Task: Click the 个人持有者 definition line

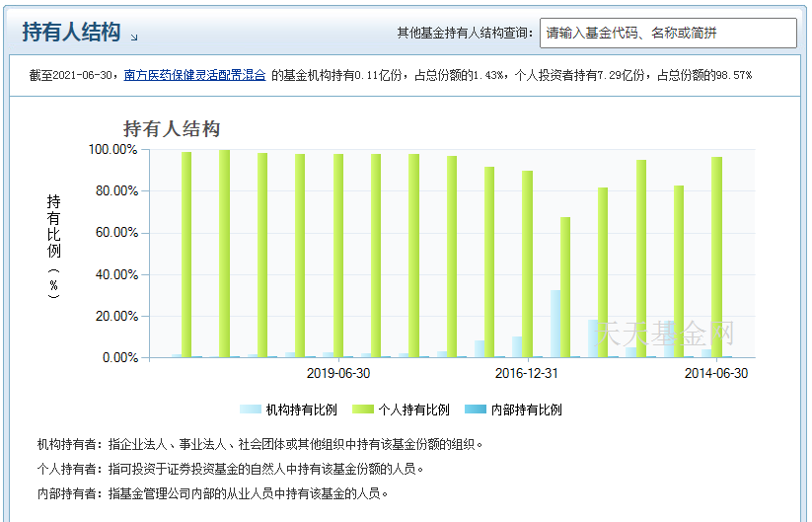Action: tap(231, 469)
